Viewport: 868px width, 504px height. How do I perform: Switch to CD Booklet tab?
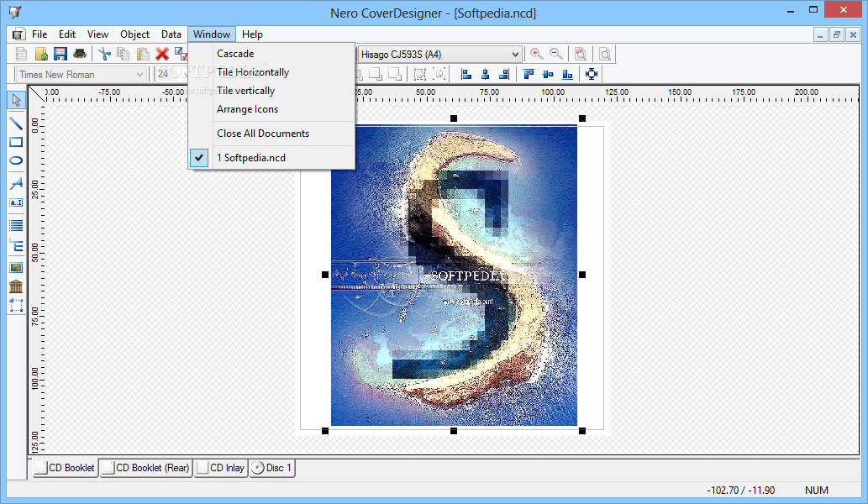pyautogui.click(x=65, y=468)
